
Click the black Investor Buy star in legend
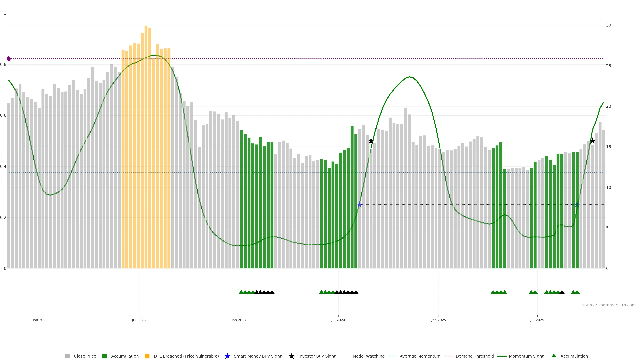(x=291, y=356)
